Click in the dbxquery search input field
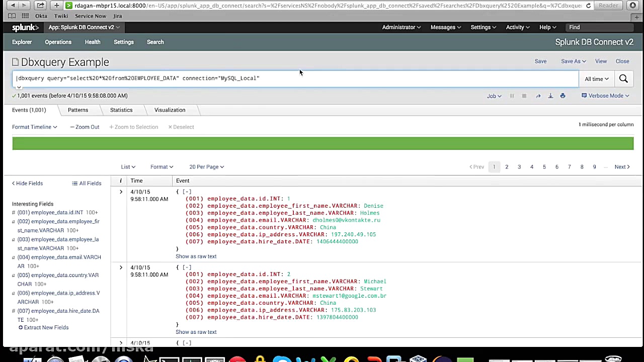 (295, 78)
